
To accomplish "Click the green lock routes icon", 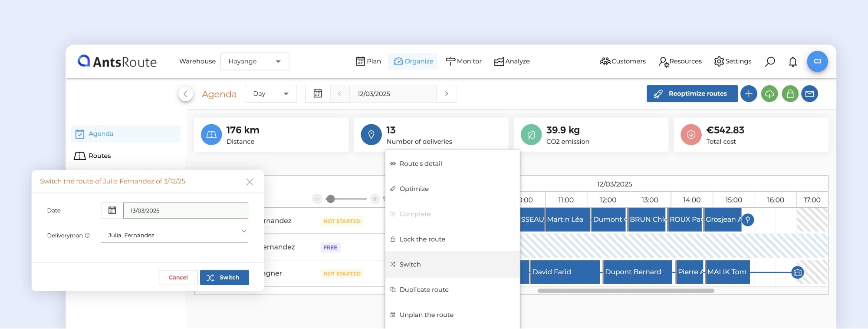I will pos(790,94).
